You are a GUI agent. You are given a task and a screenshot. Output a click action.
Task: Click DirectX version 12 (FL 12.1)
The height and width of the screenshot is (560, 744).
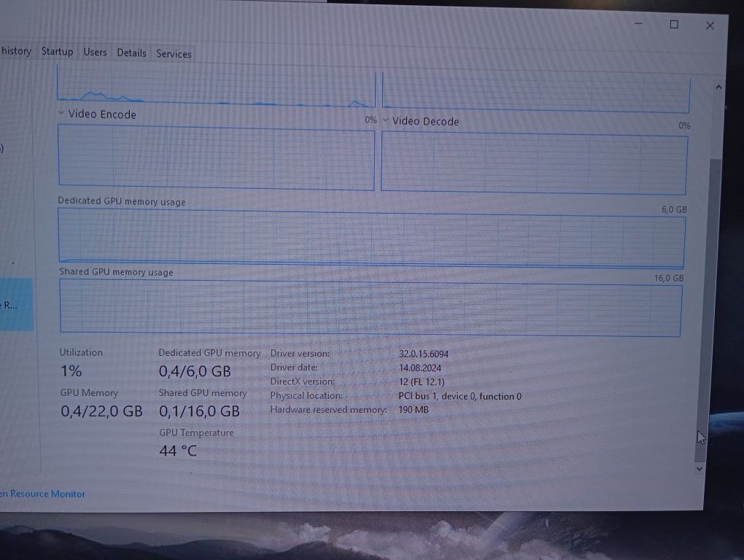[422, 381]
